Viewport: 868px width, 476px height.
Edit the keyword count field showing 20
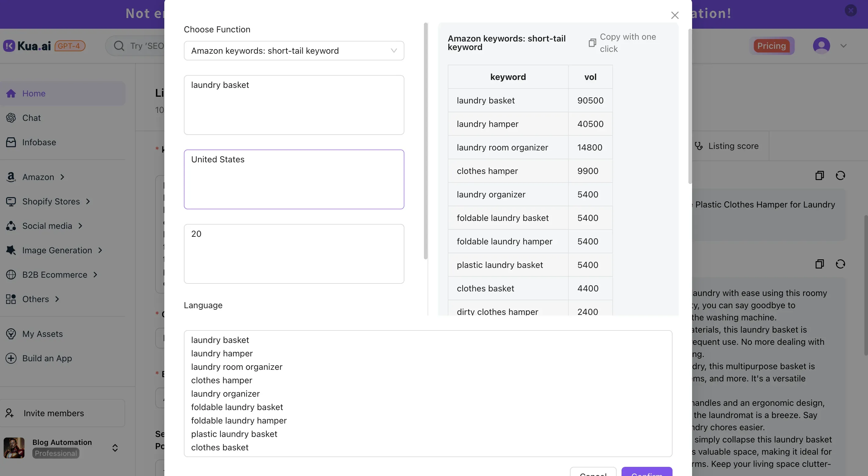point(294,254)
